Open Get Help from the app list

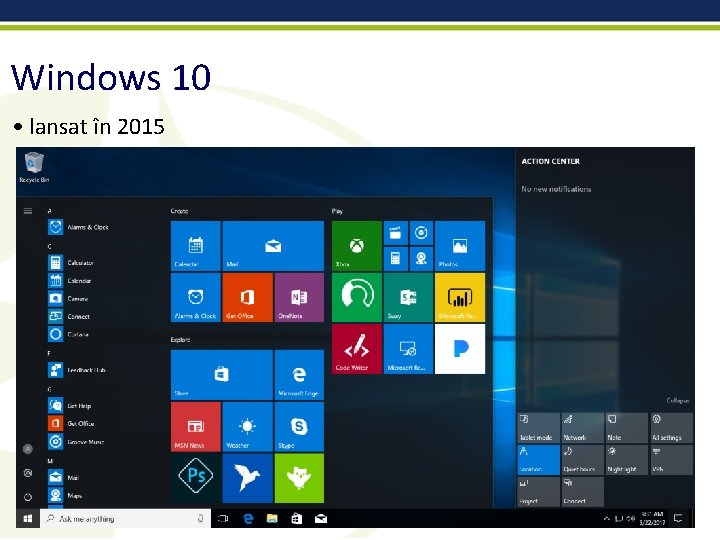pyautogui.click(x=70, y=406)
